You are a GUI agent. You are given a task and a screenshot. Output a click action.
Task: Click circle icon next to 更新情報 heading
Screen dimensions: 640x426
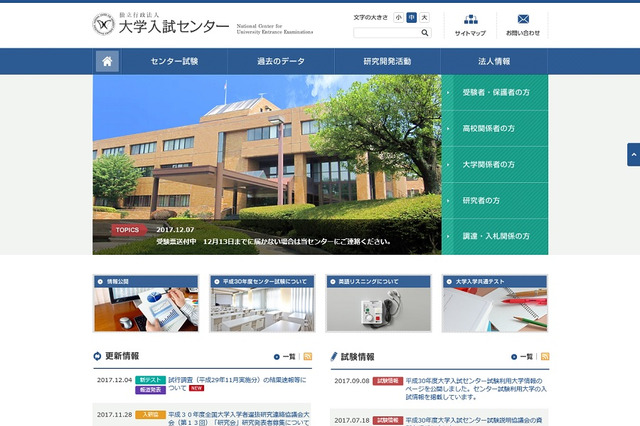point(97,356)
